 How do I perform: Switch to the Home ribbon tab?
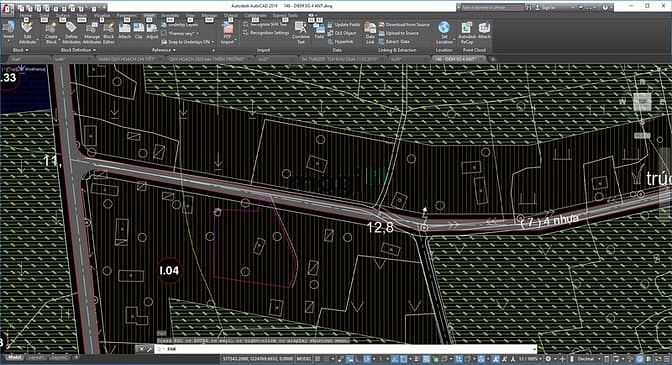[x=26, y=15]
